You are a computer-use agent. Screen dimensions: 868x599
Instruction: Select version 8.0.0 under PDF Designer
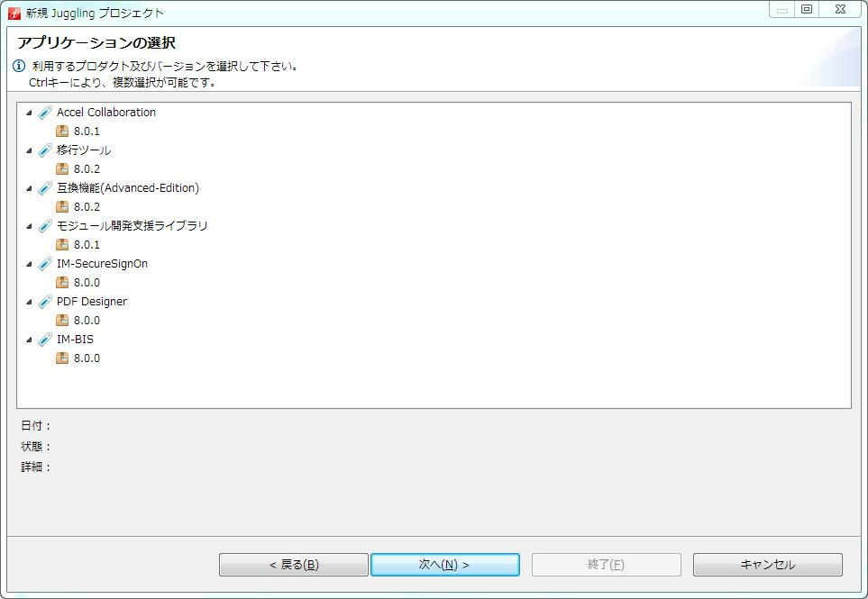(x=87, y=321)
